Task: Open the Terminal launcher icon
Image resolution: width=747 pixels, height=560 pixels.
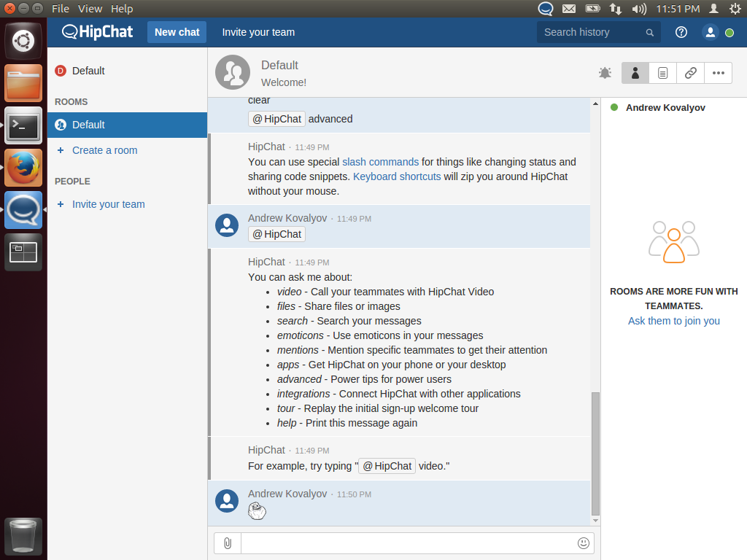Action: (23, 125)
